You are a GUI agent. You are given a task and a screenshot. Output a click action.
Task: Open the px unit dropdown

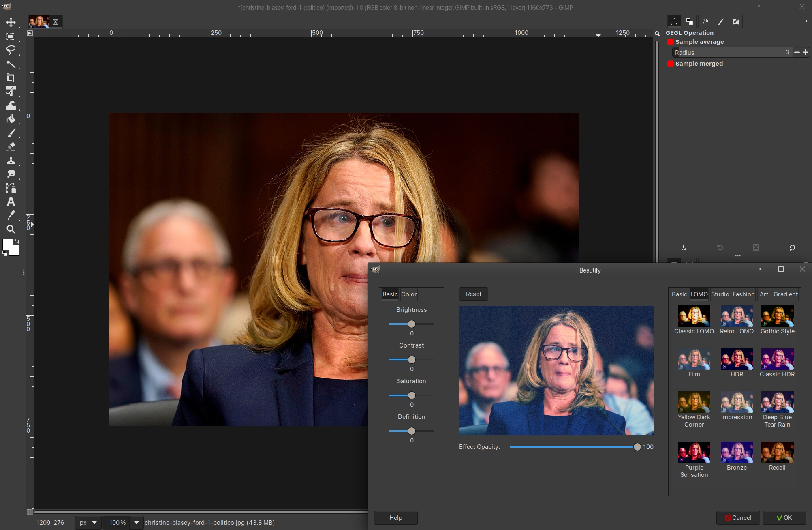coord(88,523)
